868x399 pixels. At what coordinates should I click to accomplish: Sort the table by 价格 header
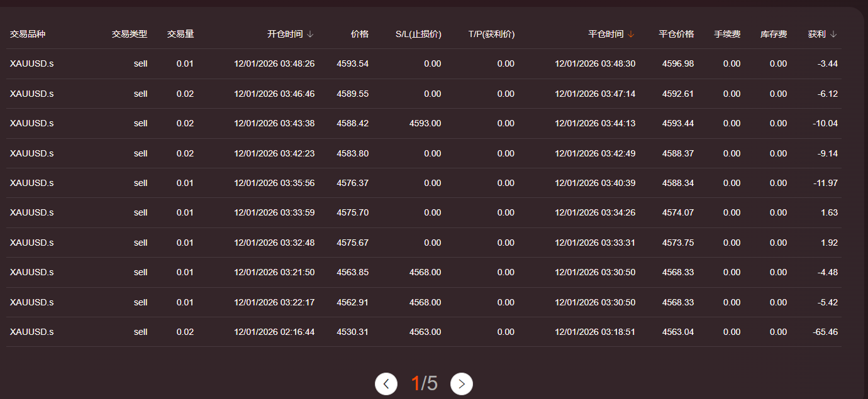click(x=360, y=35)
